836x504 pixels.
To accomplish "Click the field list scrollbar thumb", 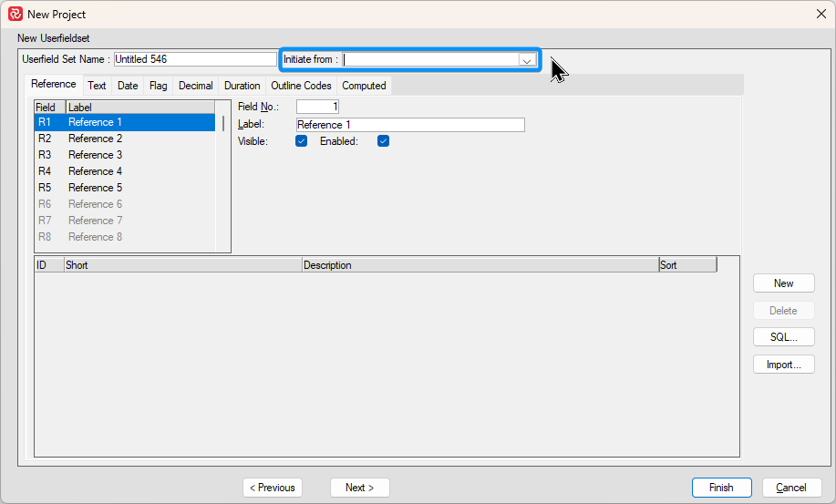I will pos(223,123).
